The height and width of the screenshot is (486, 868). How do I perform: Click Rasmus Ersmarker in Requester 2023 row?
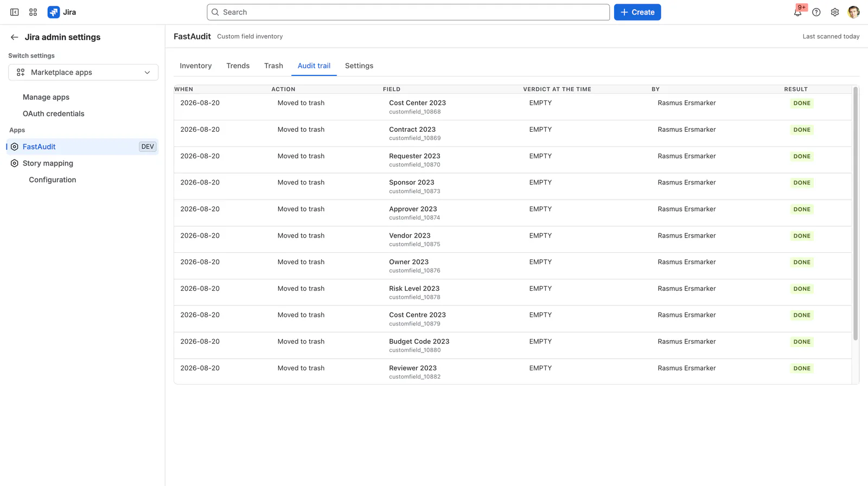pyautogui.click(x=686, y=156)
